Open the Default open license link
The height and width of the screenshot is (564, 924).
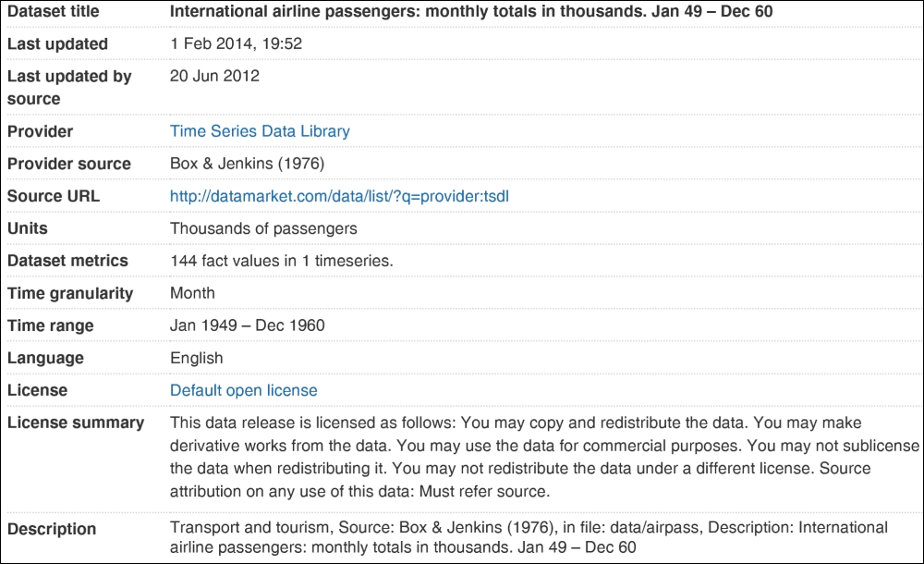[243, 390]
